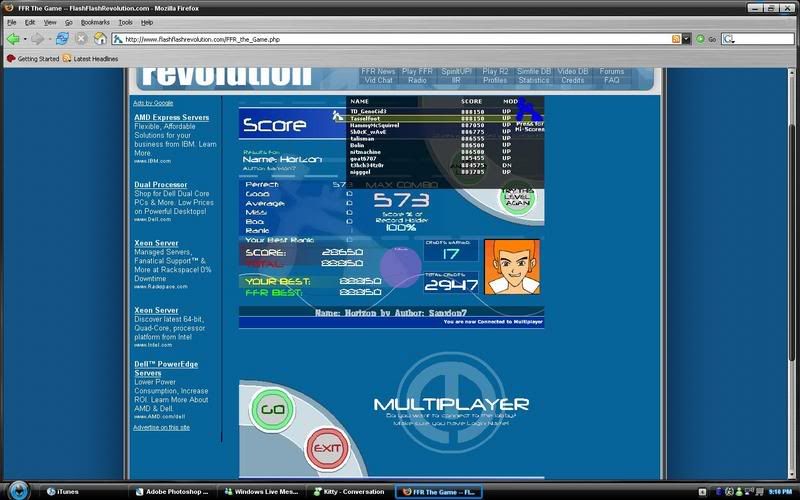Open the address bar history dropdown
The width and height of the screenshot is (800, 500).
pos(687,39)
